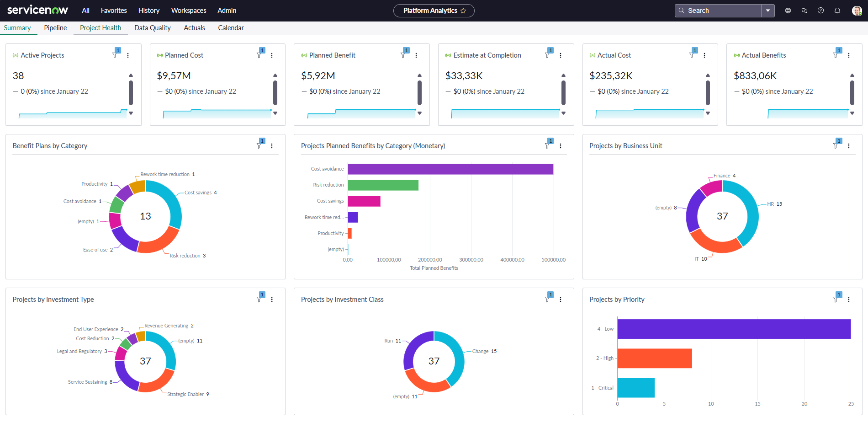
Task: Open the globe scope selector icon
Action: pyautogui.click(x=788, y=11)
